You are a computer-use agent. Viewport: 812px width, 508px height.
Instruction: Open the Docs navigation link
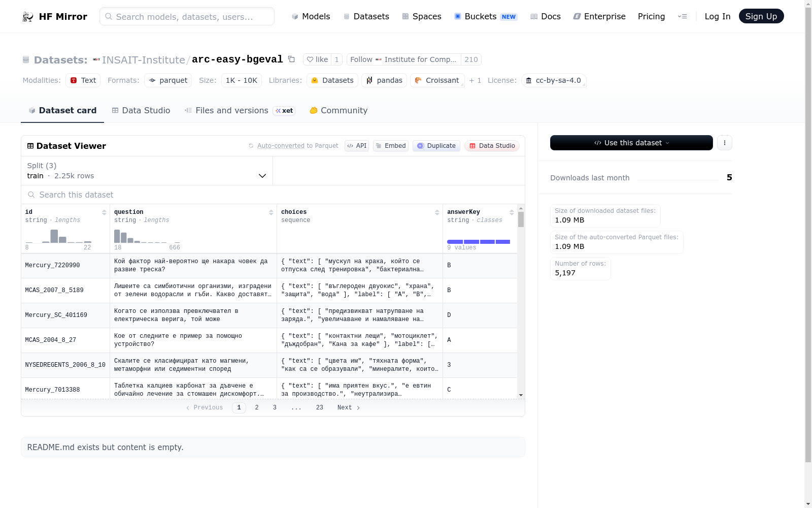(x=546, y=16)
